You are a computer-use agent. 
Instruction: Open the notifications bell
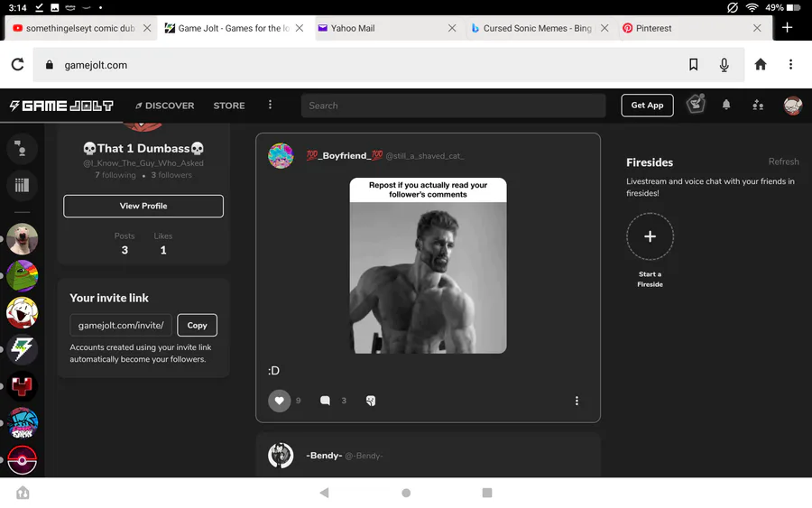pyautogui.click(x=726, y=106)
